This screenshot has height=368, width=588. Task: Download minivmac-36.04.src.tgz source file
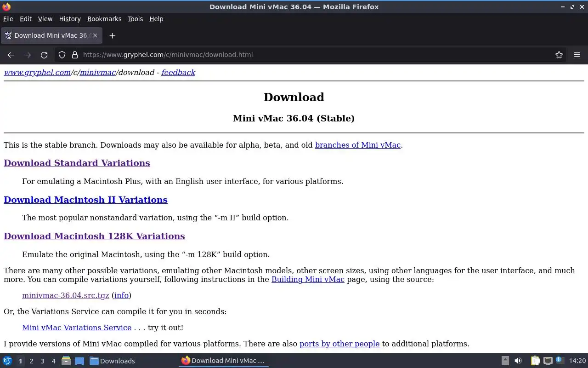[66, 295]
